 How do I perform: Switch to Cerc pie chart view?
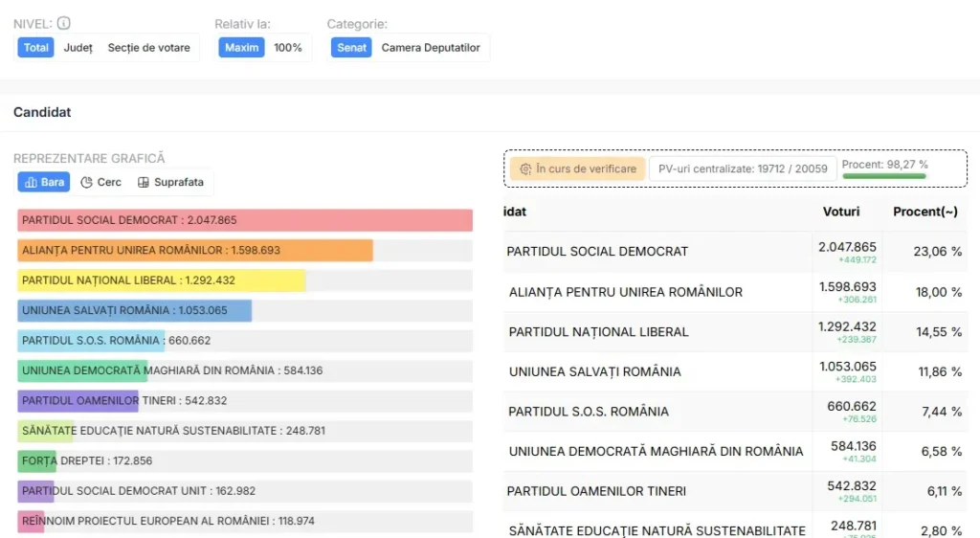(x=100, y=182)
